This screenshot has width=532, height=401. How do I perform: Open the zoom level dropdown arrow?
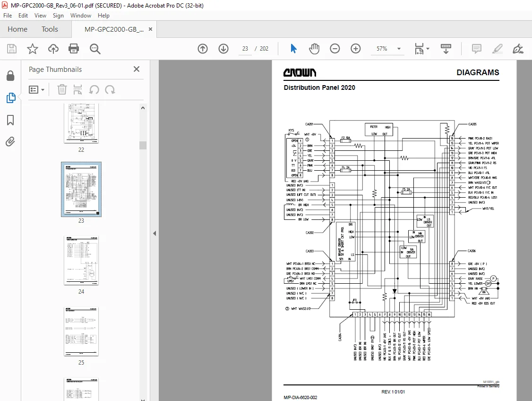coord(399,49)
